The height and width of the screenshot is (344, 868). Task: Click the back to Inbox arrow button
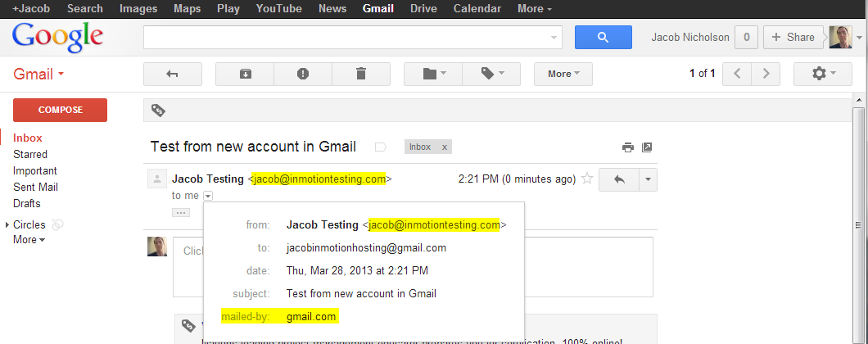[172, 75]
